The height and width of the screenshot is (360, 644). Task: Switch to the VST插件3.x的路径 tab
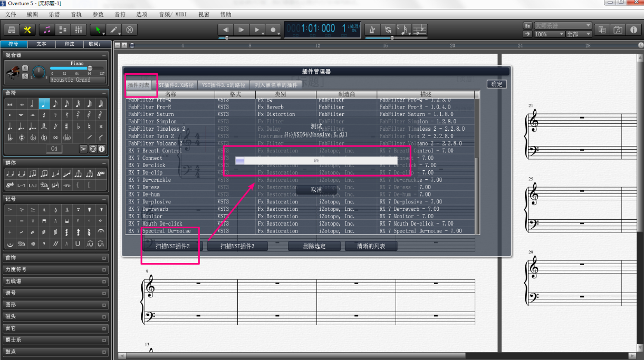[x=224, y=85]
